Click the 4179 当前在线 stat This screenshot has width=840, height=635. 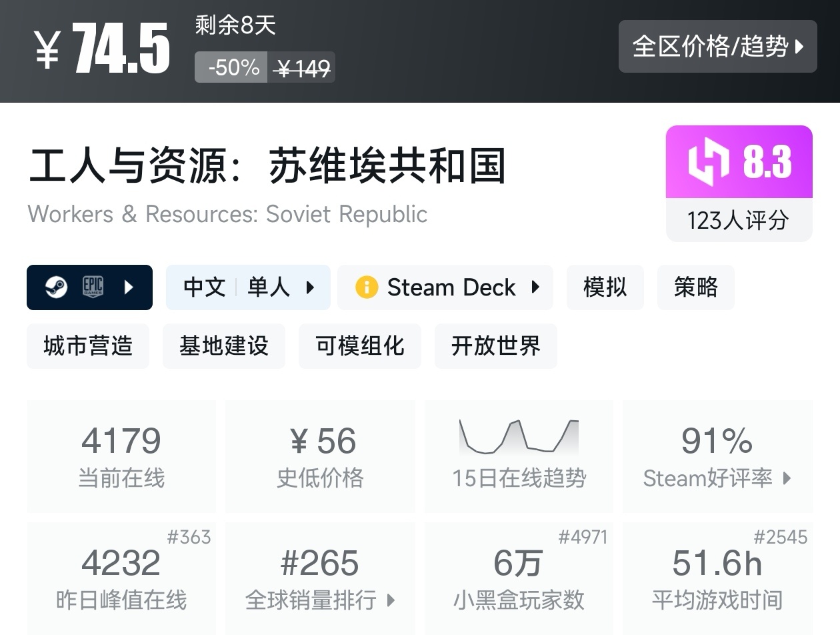tap(121, 456)
